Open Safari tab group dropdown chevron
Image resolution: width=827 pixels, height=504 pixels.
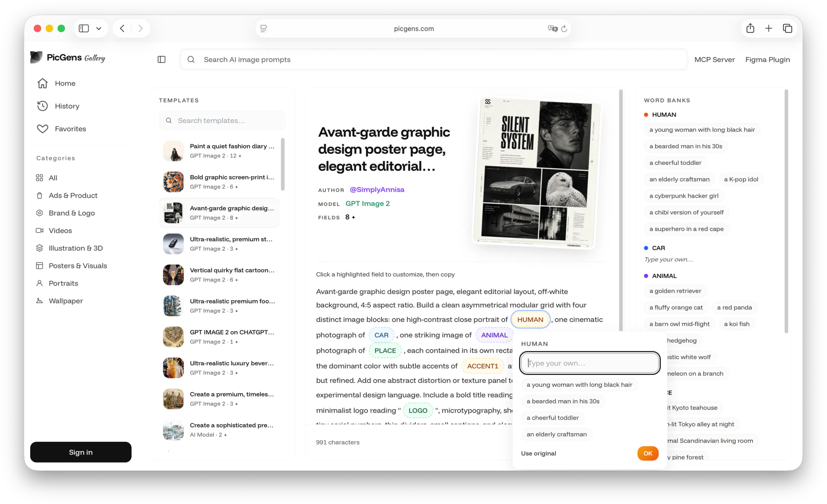(99, 29)
